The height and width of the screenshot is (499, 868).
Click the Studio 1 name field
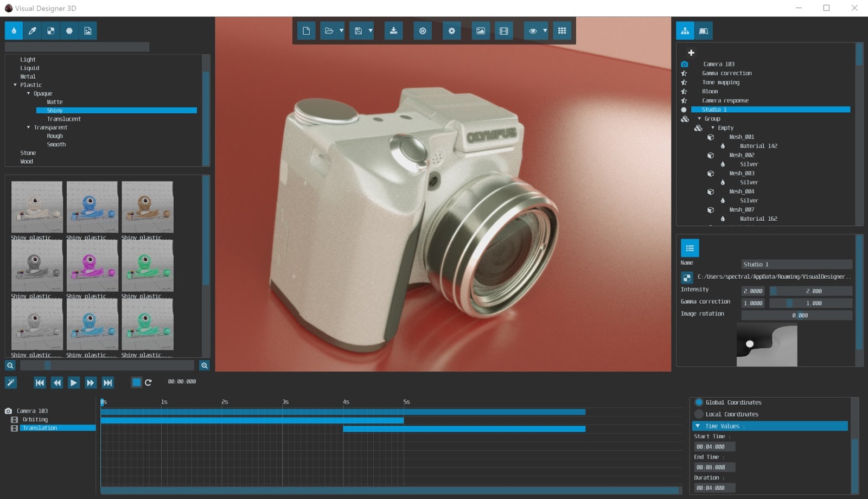(797, 264)
